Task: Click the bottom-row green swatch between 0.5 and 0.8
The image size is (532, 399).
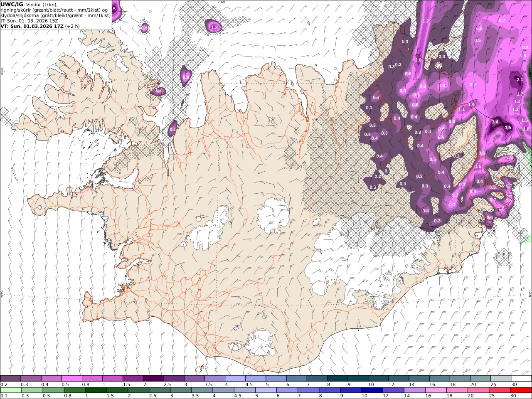Action: (x=53, y=390)
